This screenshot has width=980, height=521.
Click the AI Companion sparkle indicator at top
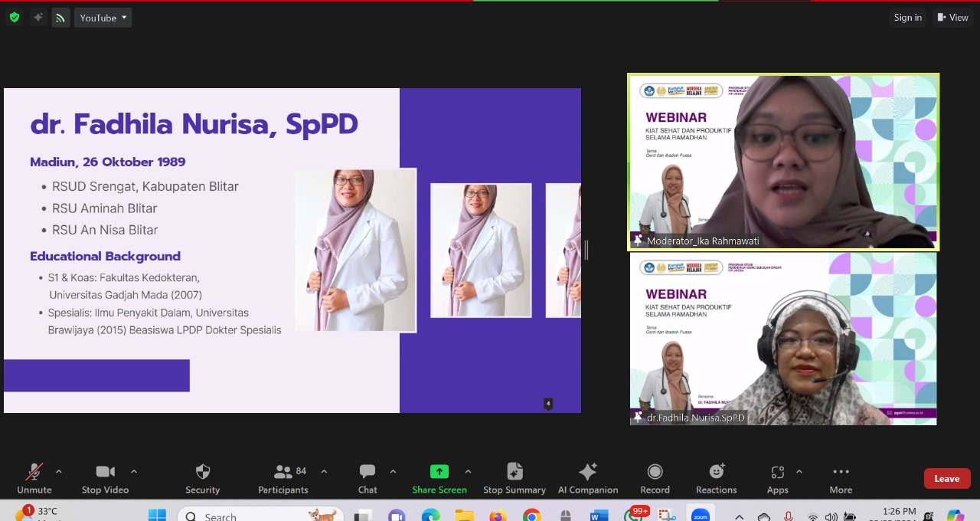(38, 17)
